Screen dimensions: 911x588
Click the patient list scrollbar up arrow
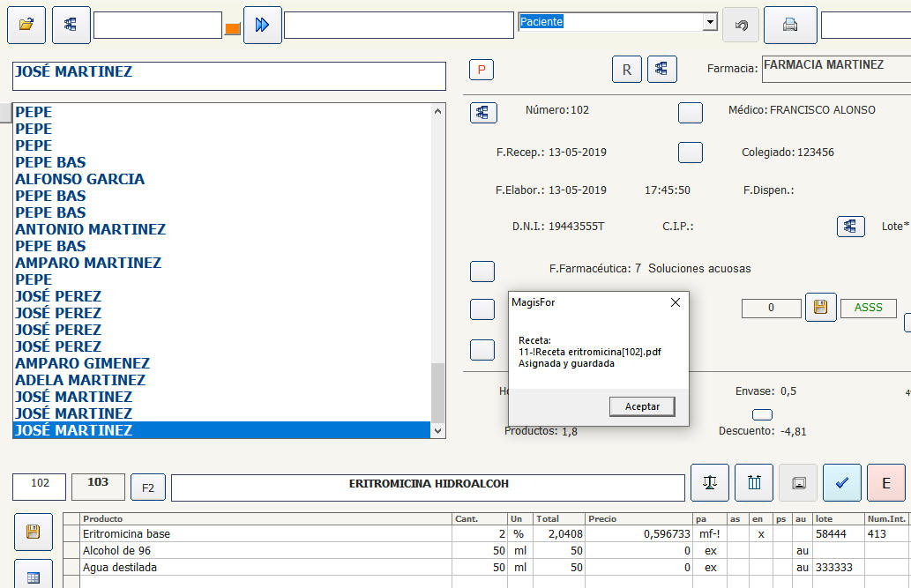438,112
